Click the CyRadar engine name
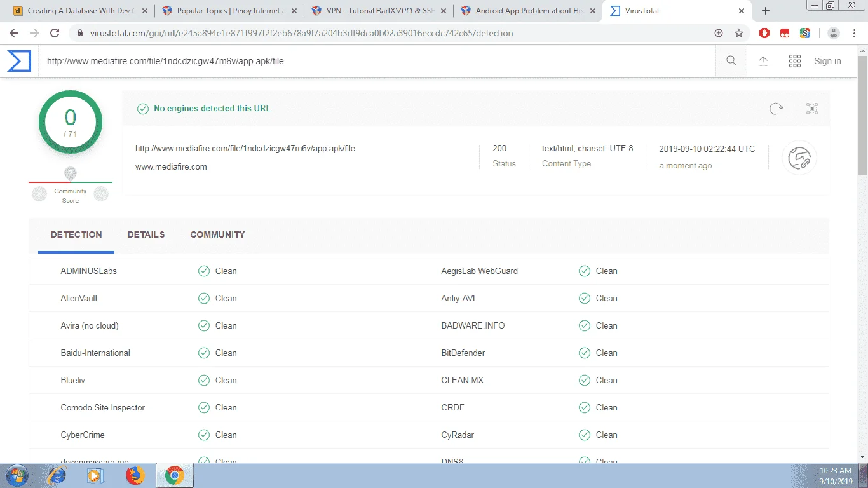Viewport: 868px width, 488px height. (458, 435)
